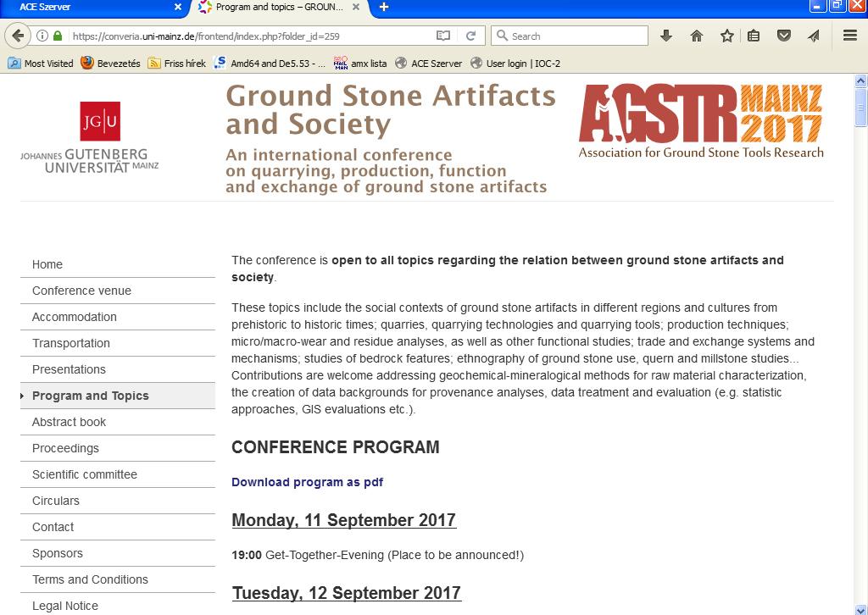Bookmark this page with star icon
Screen dimensions: 868x615
click(x=726, y=36)
